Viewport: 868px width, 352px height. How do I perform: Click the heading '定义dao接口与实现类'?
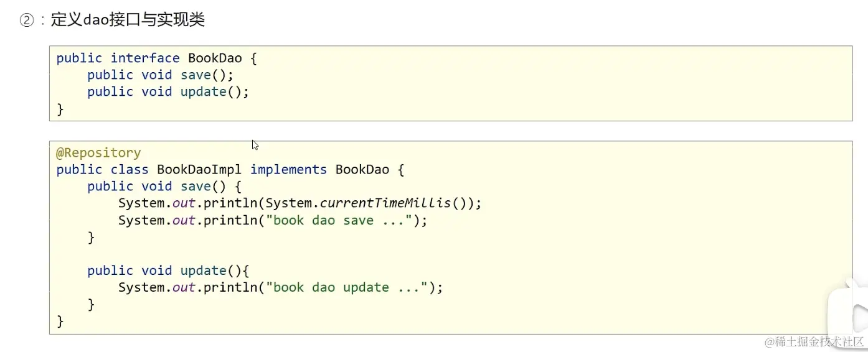(128, 19)
